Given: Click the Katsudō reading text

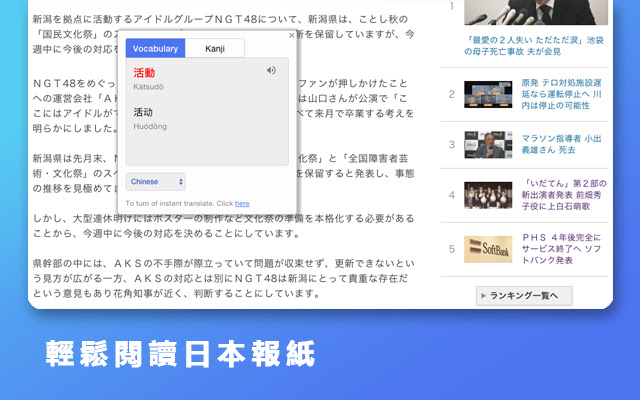Looking at the screenshot, I should pyautogui.click(x=148, y=87).
